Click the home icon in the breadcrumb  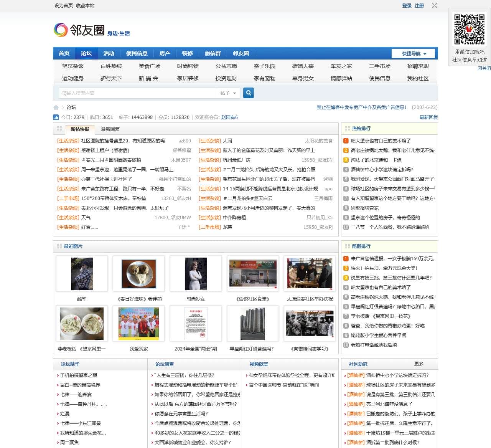(56, 108)
